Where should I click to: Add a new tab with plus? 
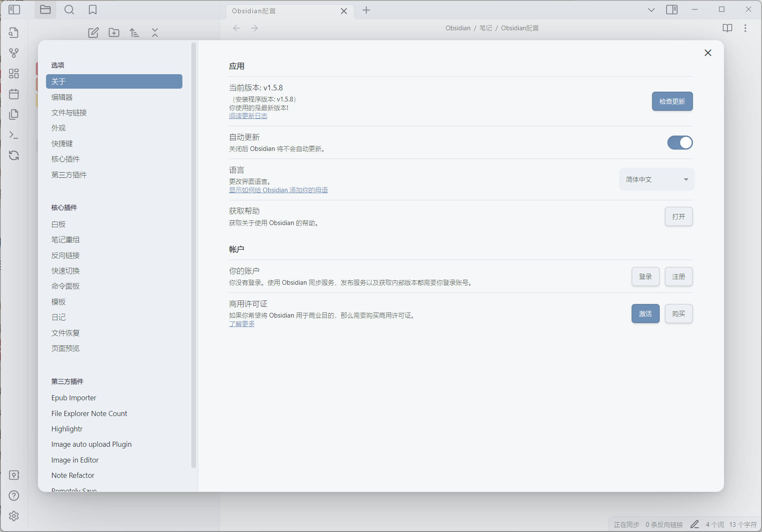pyautogui.click(x=366, y=10)
